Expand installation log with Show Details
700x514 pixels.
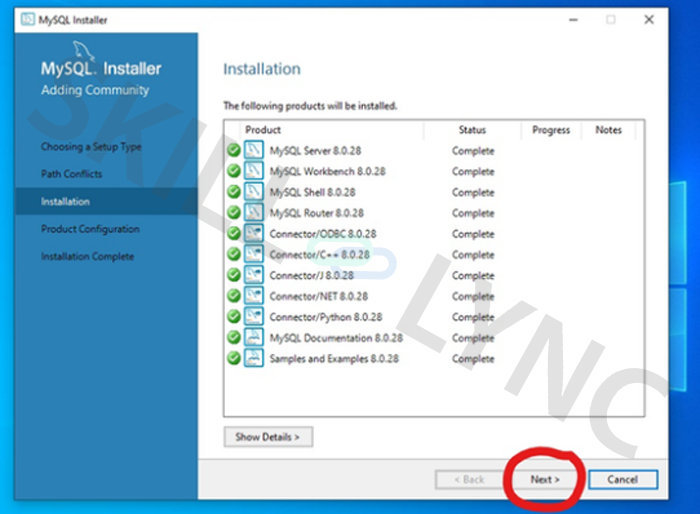point(268,437)
